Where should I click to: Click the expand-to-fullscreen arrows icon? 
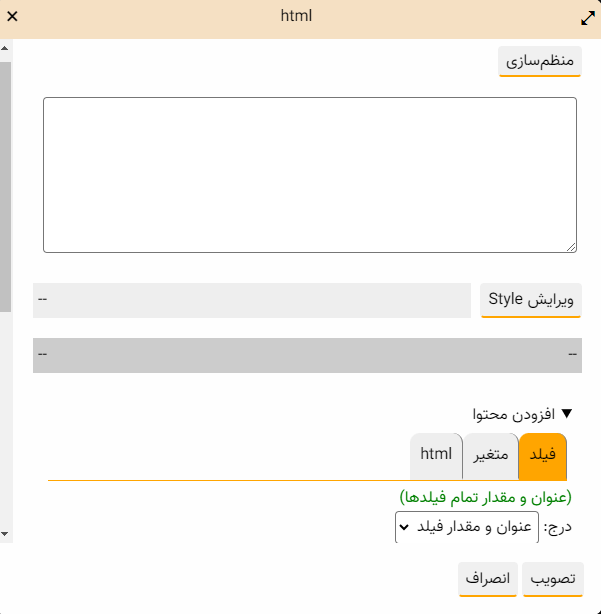point(588,18)
